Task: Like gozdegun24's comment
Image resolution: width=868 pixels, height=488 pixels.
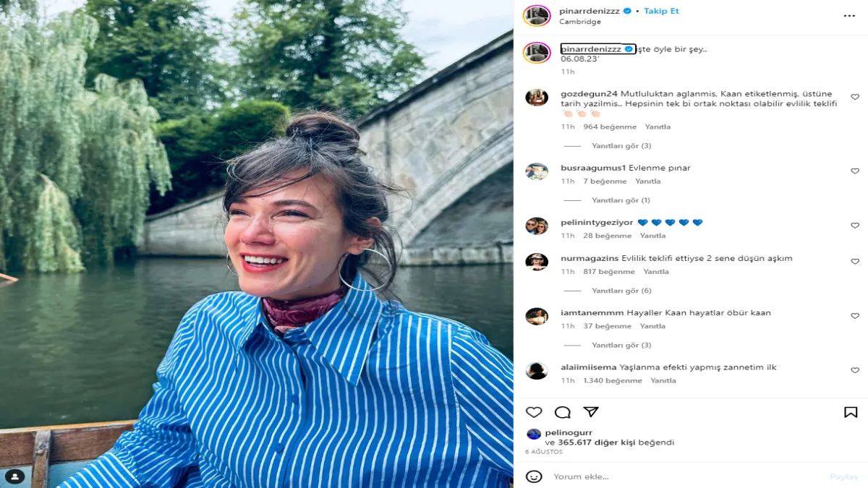Action: click(855, 97)
